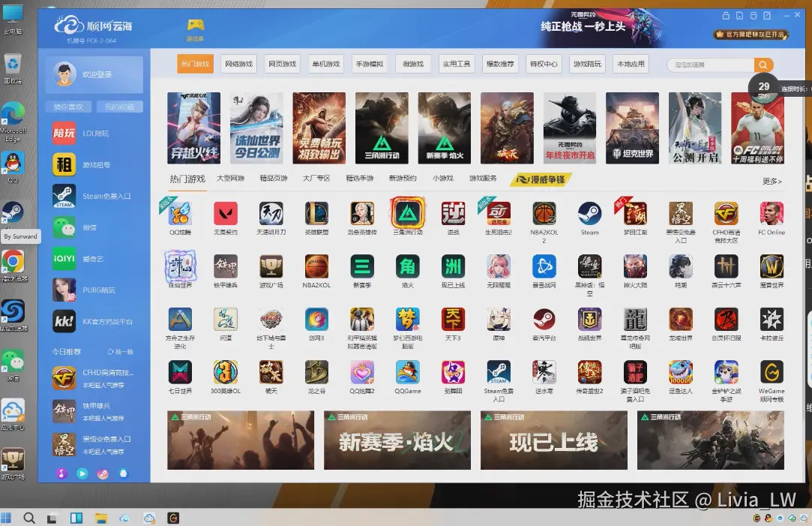Open KK官方对战平台 in the sidebar
812x526 pixels.
(94, 321)
